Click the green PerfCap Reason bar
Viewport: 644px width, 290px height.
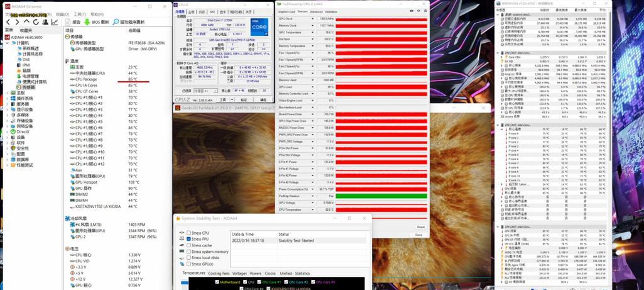tap(381, 196)
